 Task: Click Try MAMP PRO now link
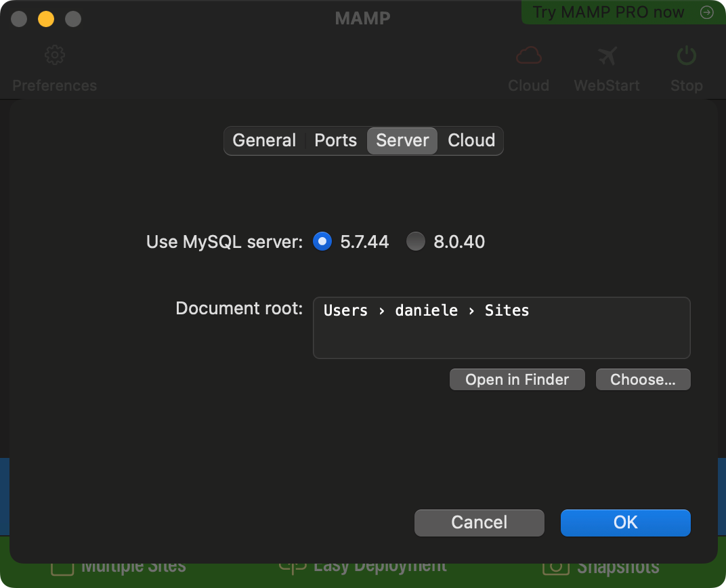[608, 12]
